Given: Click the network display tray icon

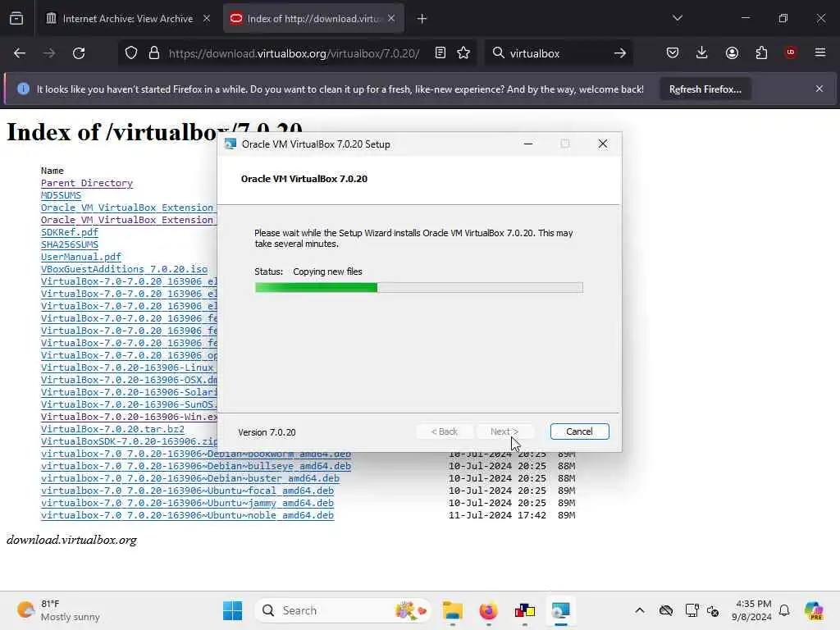Looking at the screenshot, I should click(692, 610).
